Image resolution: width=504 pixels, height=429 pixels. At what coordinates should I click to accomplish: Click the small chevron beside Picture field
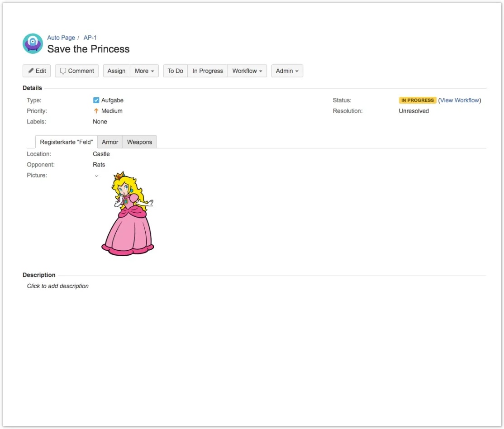(96, 176)
